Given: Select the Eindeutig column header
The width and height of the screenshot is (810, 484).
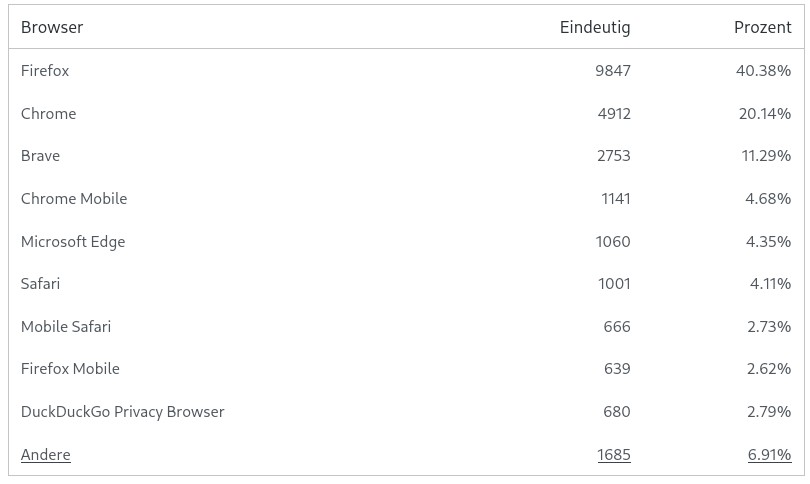Looking at the screenshot, I should pyautogui.click(x=595, y=27).
